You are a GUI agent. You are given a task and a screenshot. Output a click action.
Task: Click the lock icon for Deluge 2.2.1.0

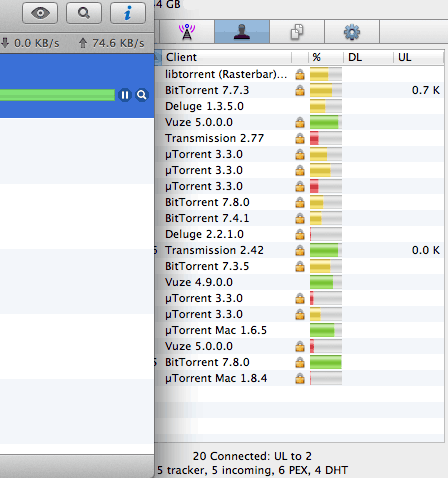pos(300,234)
